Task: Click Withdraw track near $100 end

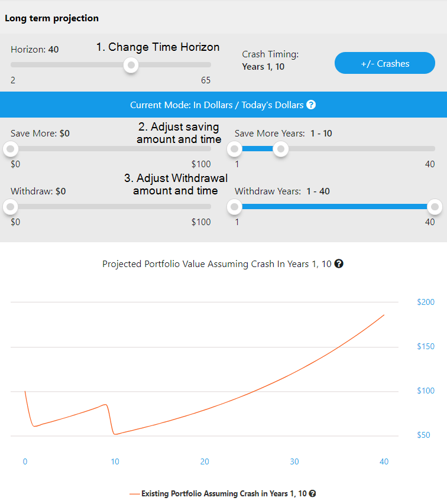Action: point(204,207)
